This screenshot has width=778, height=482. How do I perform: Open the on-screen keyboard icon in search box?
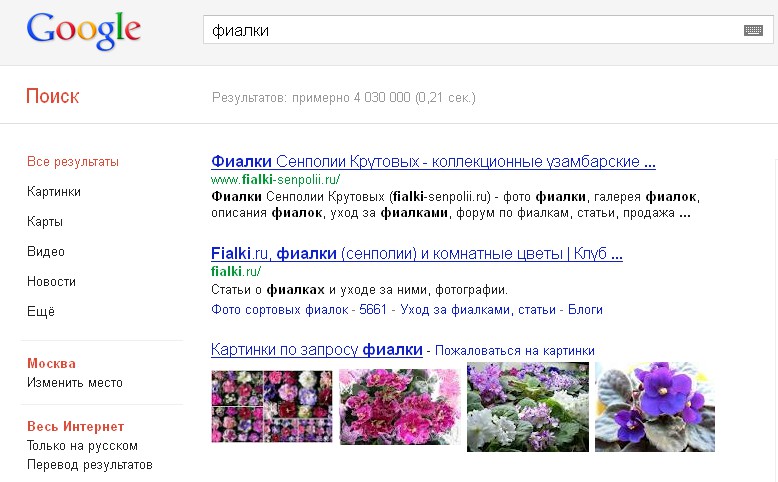[753, 30]
